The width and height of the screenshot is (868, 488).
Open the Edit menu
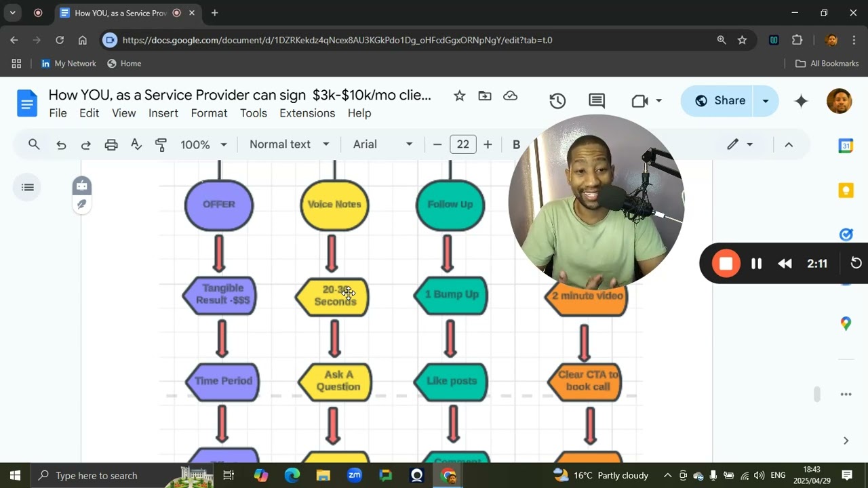(89, 113)
